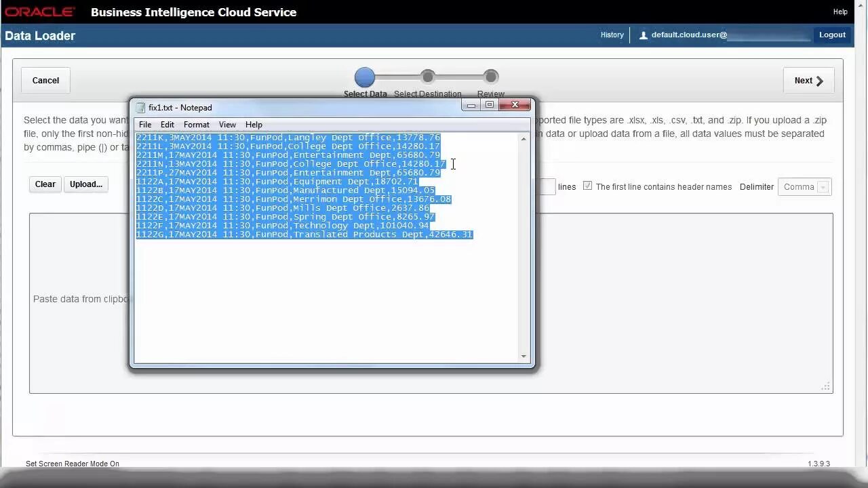Screen dimensions: 868x488
Task: Open the View menu in Notepad
Action: (x=227, y=125)
